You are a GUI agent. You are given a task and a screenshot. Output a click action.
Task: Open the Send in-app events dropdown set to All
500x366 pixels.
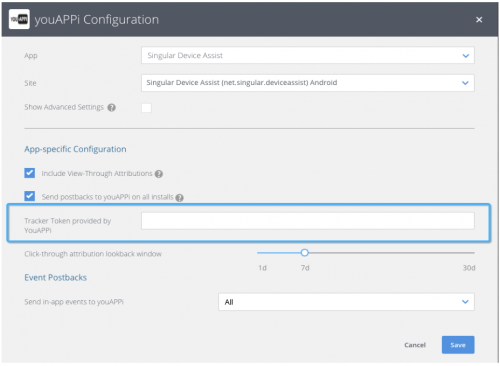point(346,302)
